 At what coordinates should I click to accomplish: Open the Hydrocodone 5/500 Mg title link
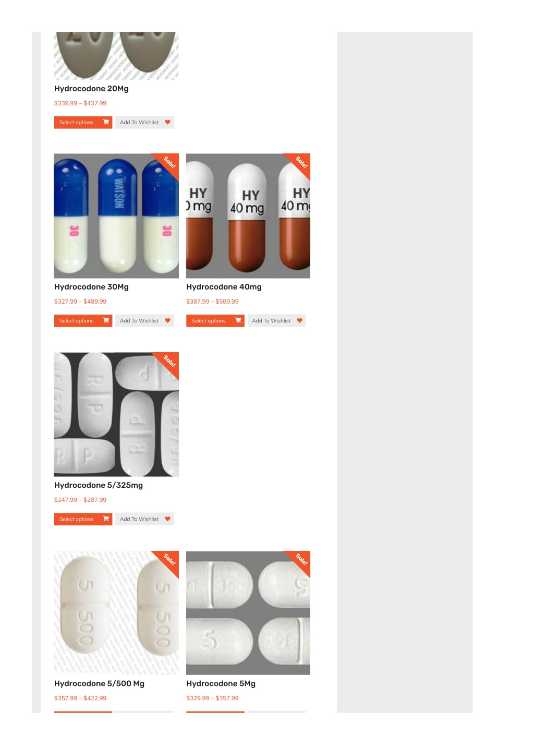point(99,683)
